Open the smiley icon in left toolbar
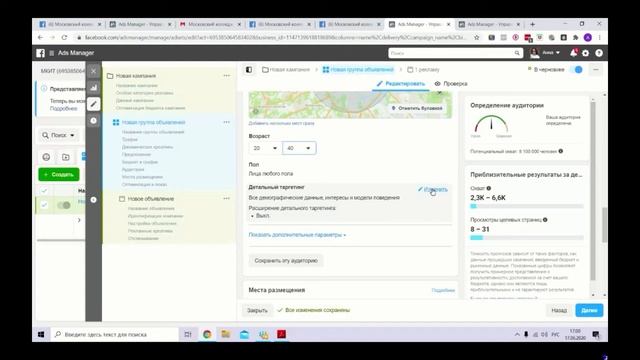This screenshot has width=640, height=360. (x=46, y=157)
